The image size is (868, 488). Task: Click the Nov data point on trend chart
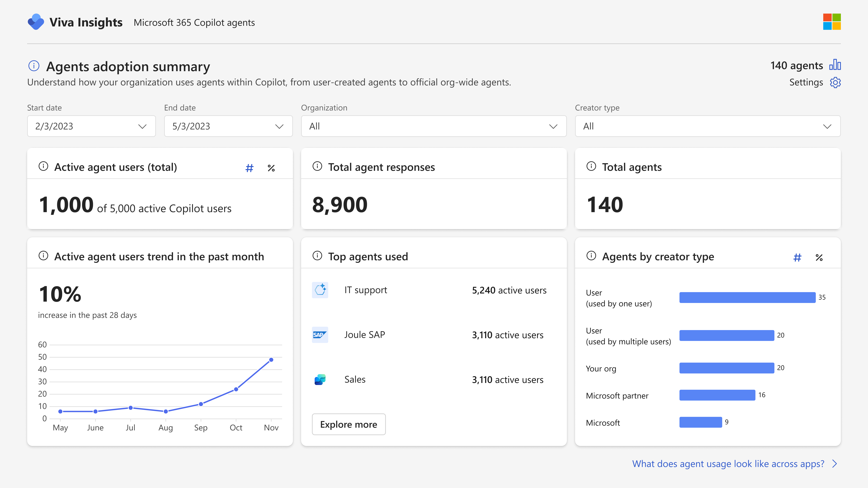pos(271,360)
